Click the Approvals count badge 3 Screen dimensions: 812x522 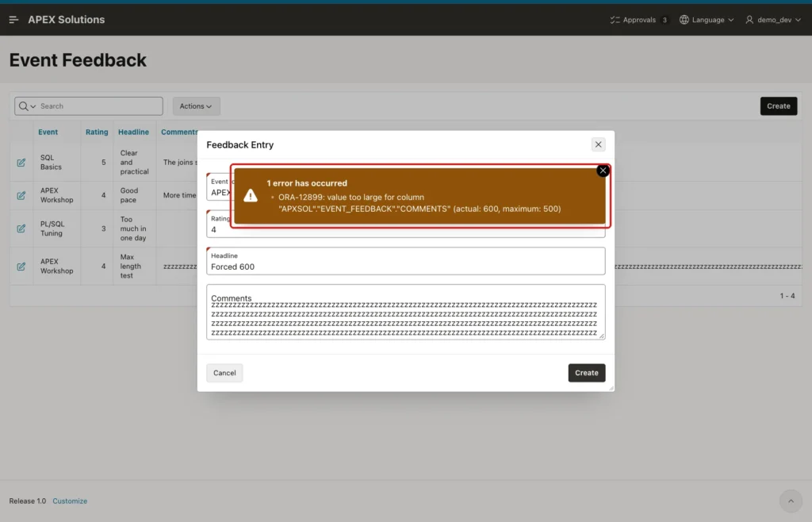(665, 20)
